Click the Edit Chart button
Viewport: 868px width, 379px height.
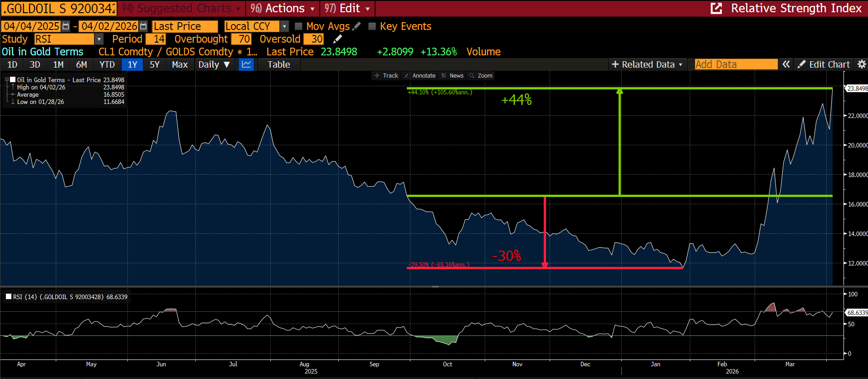point(824,64)
